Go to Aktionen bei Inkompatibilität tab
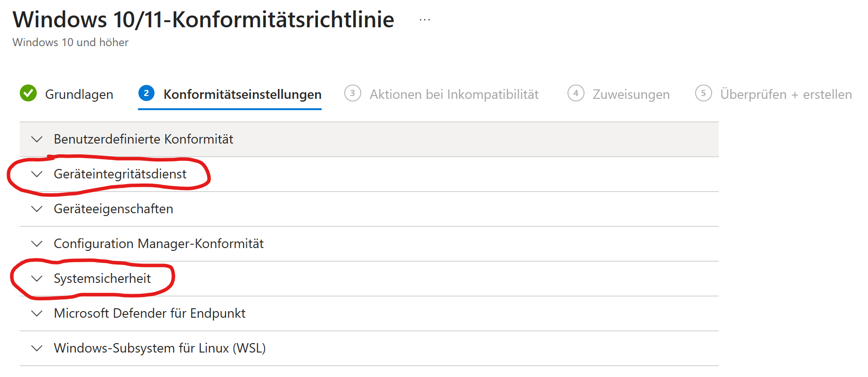Viewport: 868px width, 377px height. pyautogui.click(x=454, y=95)
